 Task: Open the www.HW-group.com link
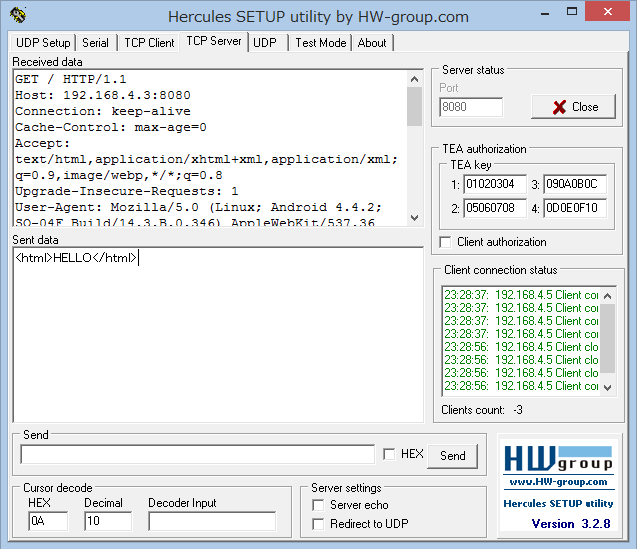tap(558, 482)
